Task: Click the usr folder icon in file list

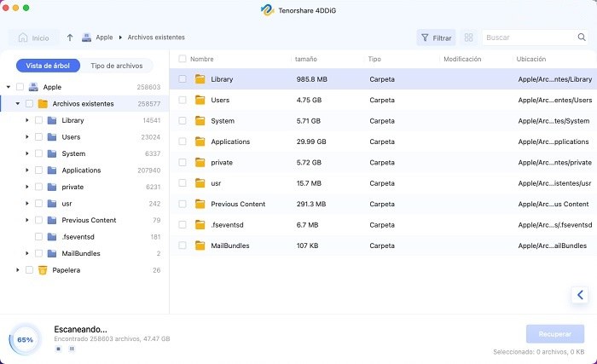Action: [x=200, y=183]
